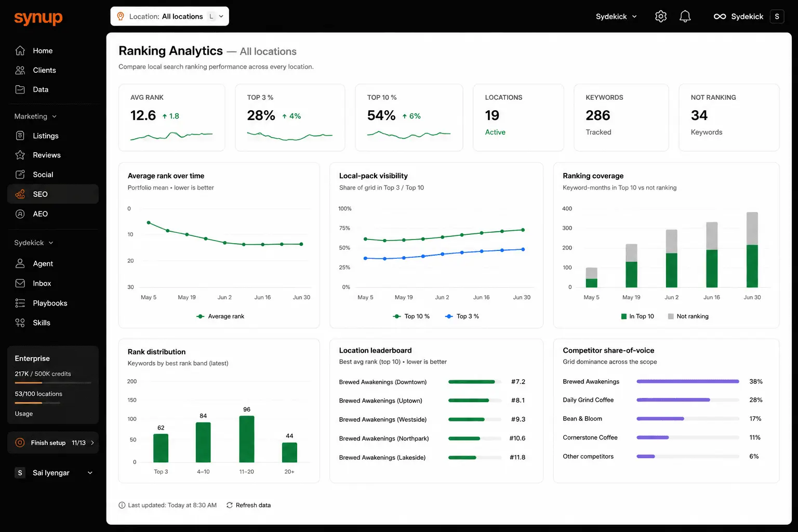Click the Last updated info icon
The image size is (798, 532).
pos(122,505)
